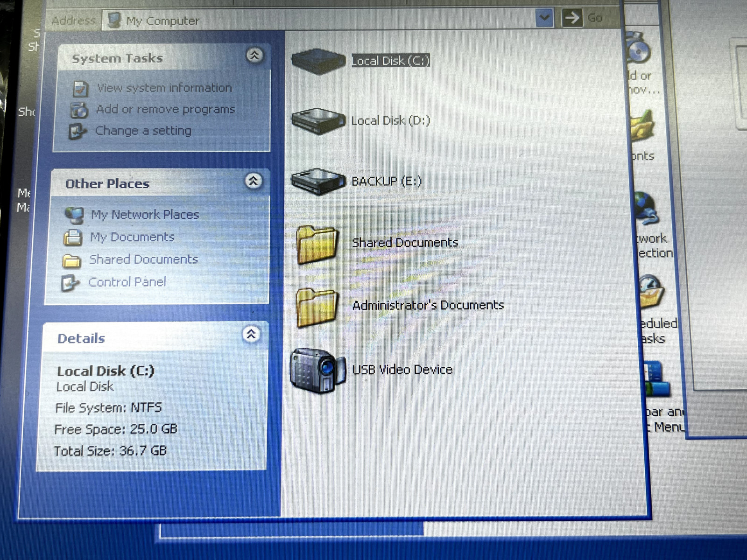This screenshot has width=747, height=560.
Task: Select the Shared Documents folder icon in the main pane
Action: click(x=317, y=244)
